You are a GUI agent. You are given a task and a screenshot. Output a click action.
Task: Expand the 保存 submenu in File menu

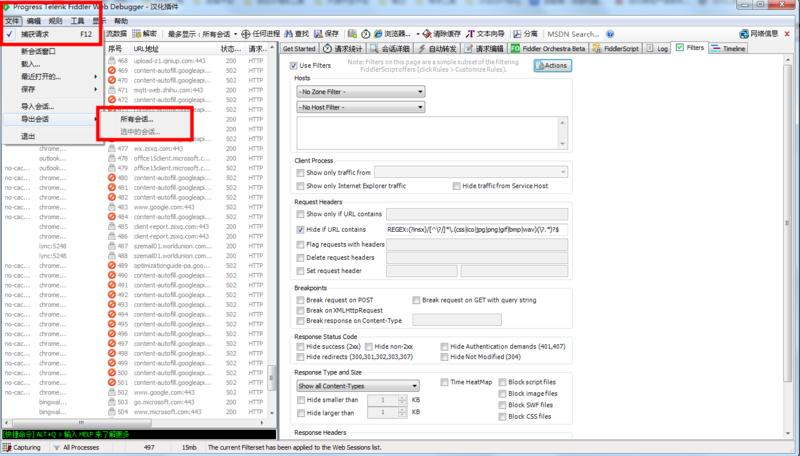click(x=51, y=89)
